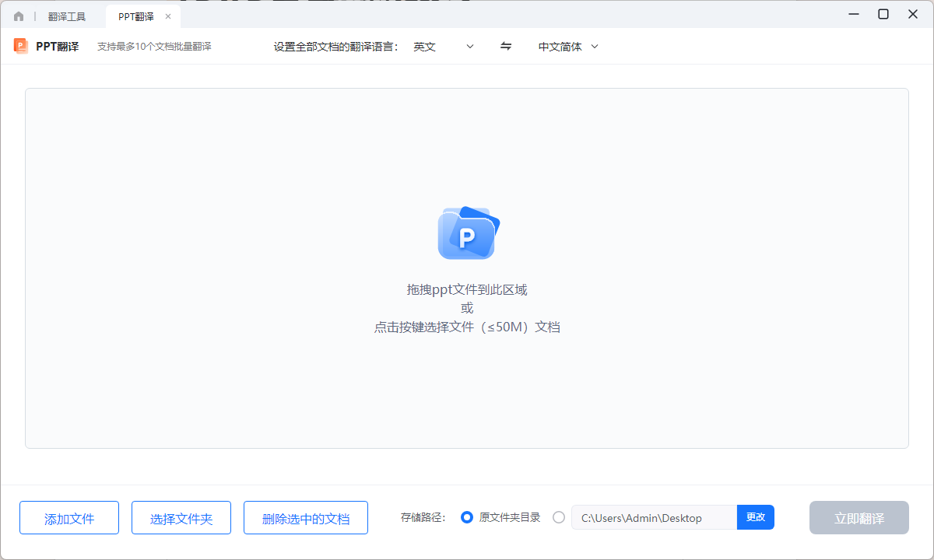
Task: Click the 立即翻译 button
Action: coord(859,518)
